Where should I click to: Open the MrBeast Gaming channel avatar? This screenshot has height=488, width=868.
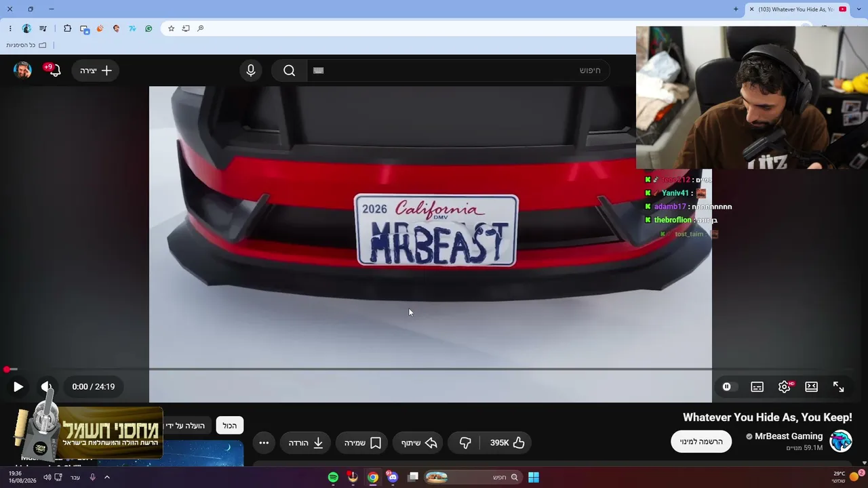click(841, 441)
